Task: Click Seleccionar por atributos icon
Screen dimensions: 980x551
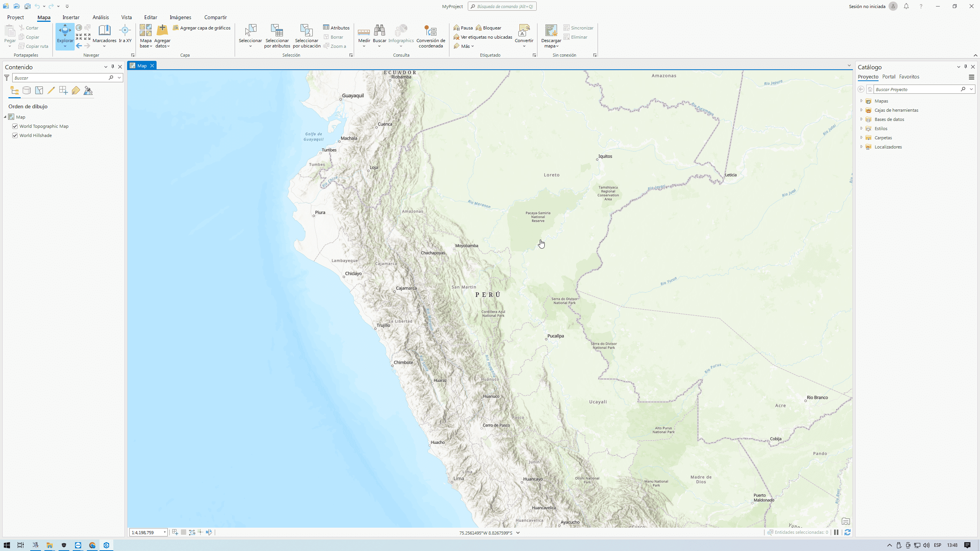Action: (x=277, y=32)
